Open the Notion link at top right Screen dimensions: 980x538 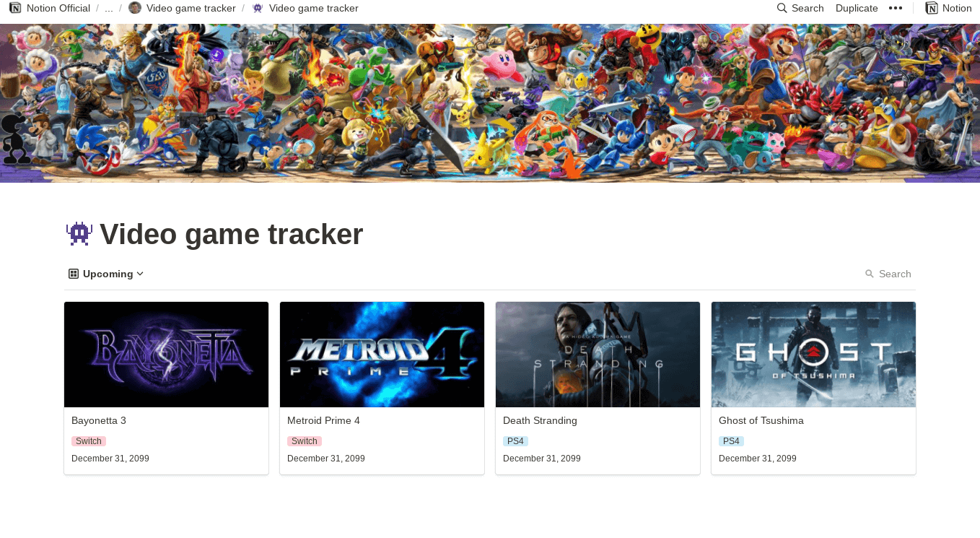957,8
